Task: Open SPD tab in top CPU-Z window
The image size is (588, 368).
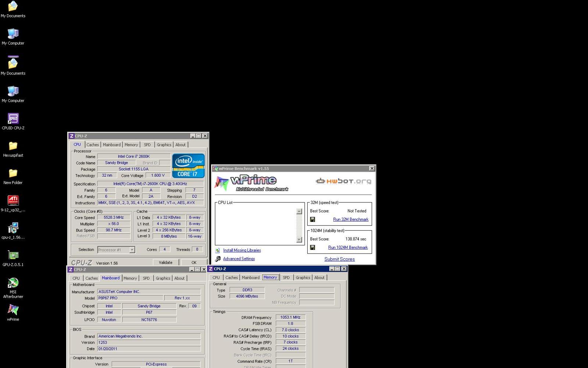Action: coord(147,145)
